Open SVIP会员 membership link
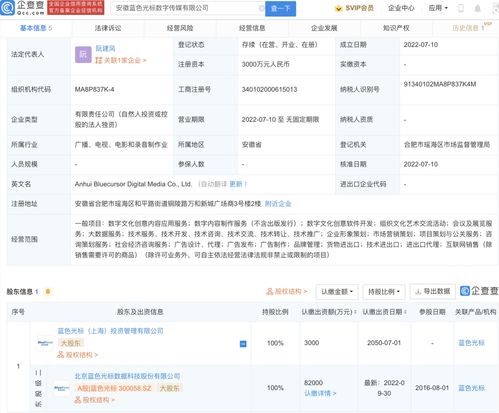Screen dimensions: 499x413 [x=359, y=8]
